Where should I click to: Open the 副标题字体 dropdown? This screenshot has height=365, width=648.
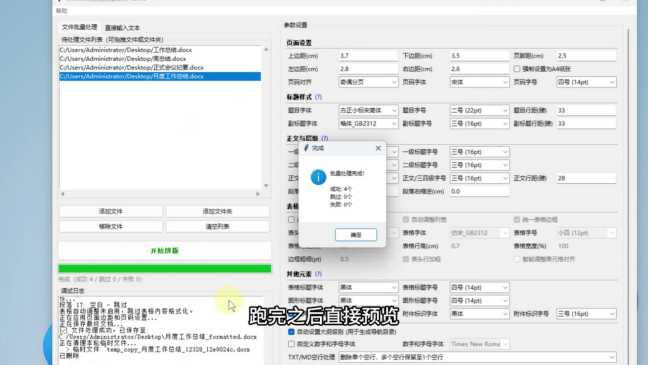(368, 124)
